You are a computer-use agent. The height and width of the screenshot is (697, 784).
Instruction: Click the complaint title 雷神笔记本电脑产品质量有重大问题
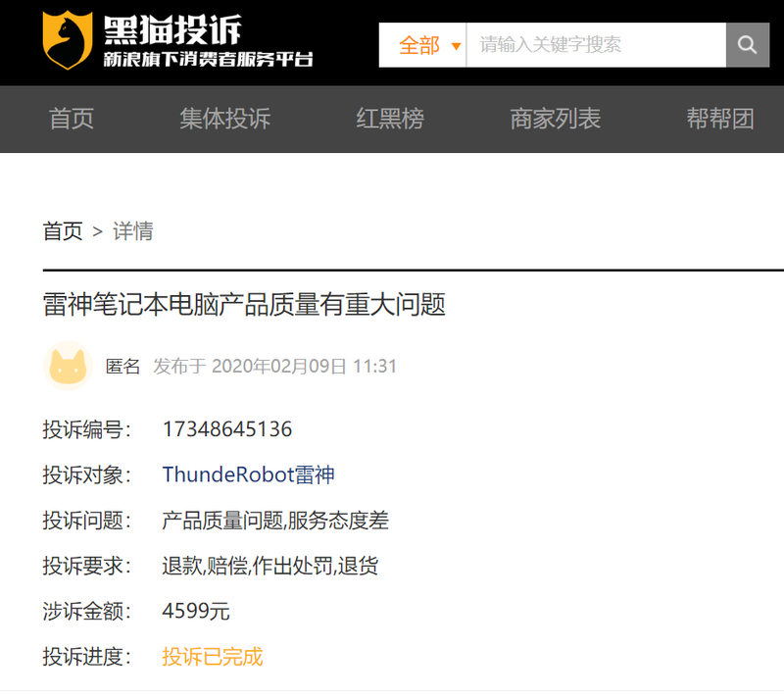[x=244, y=304]
